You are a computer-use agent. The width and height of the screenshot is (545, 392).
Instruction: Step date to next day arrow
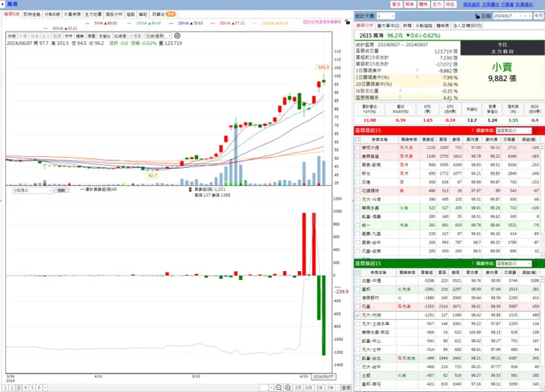coord(530,16)
